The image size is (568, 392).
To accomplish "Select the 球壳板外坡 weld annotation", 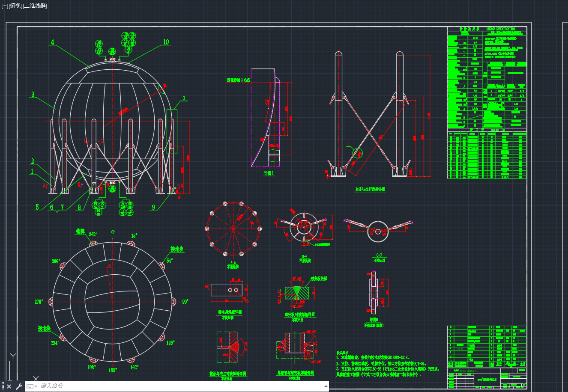I will (x=319, y=279).
